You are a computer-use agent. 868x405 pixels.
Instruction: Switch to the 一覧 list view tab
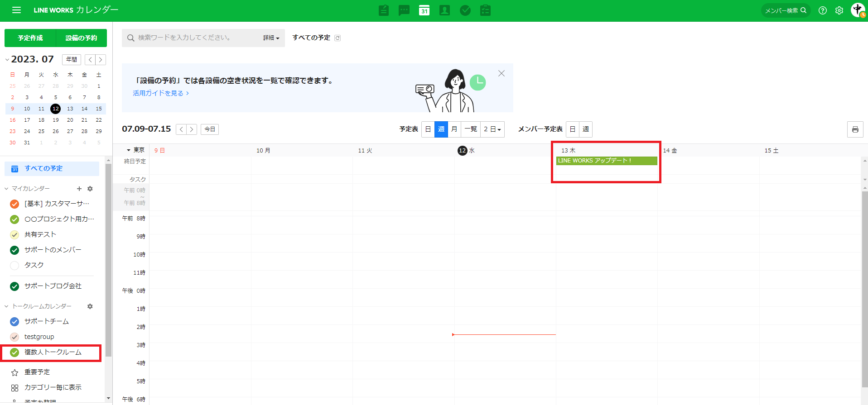471,129
